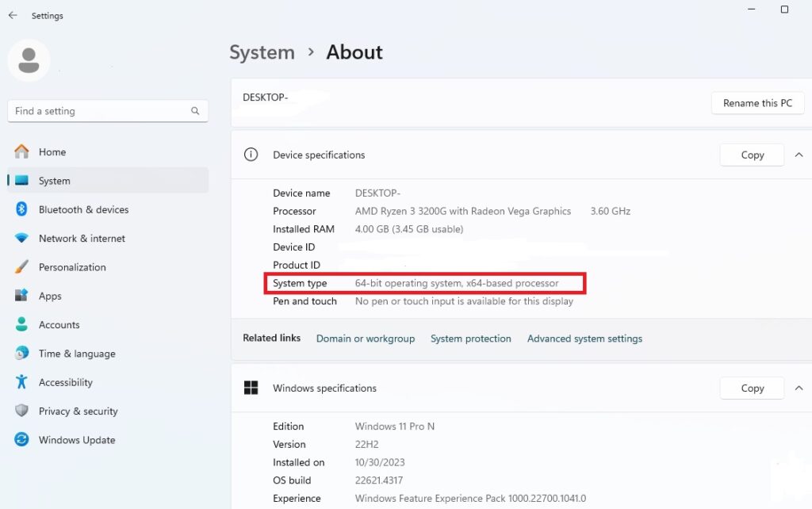
Task: Click inside the Find a setting search box
Action: [x=103, y=111]
